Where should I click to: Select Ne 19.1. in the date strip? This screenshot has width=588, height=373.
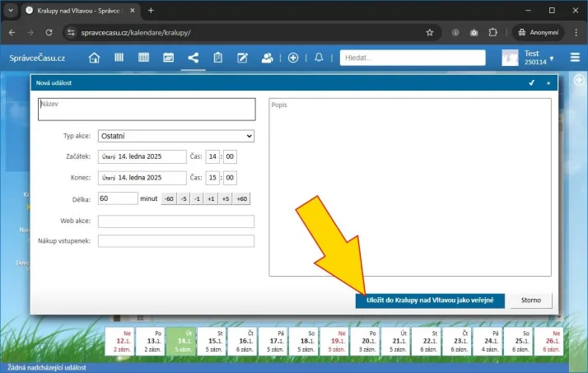coord(335,340)
